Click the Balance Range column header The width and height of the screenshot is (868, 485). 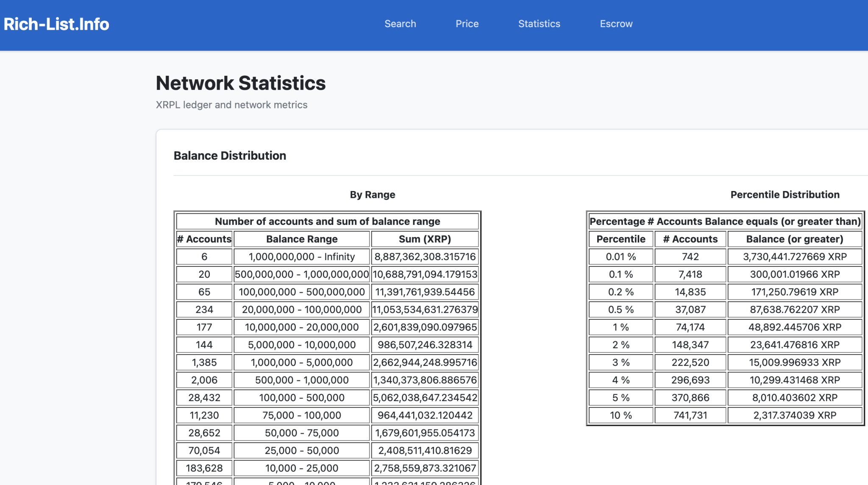point(302,239)
